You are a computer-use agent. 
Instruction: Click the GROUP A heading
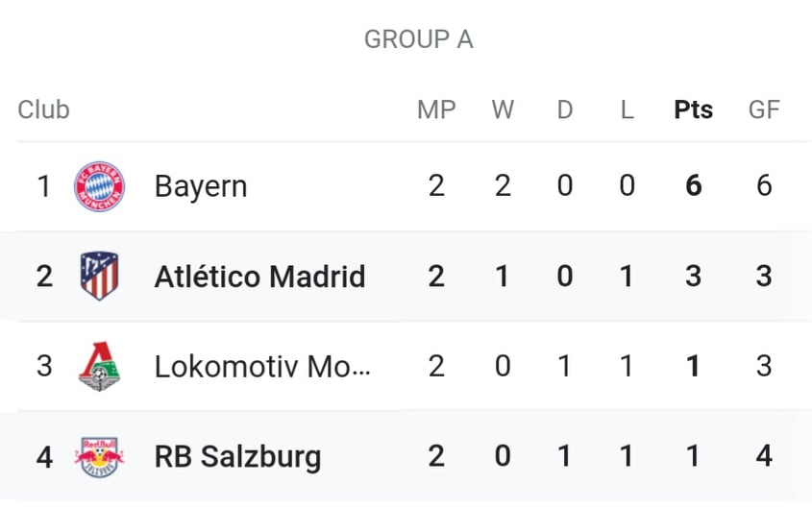point(418,39)
